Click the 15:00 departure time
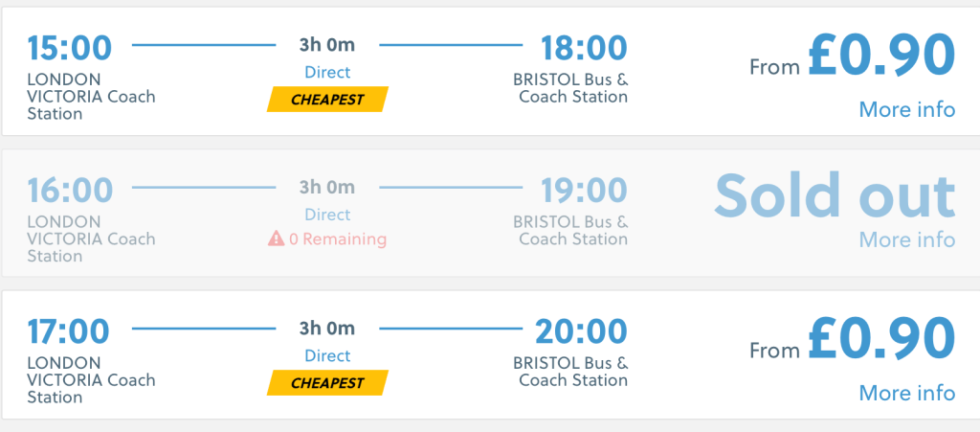 [69, 46]
